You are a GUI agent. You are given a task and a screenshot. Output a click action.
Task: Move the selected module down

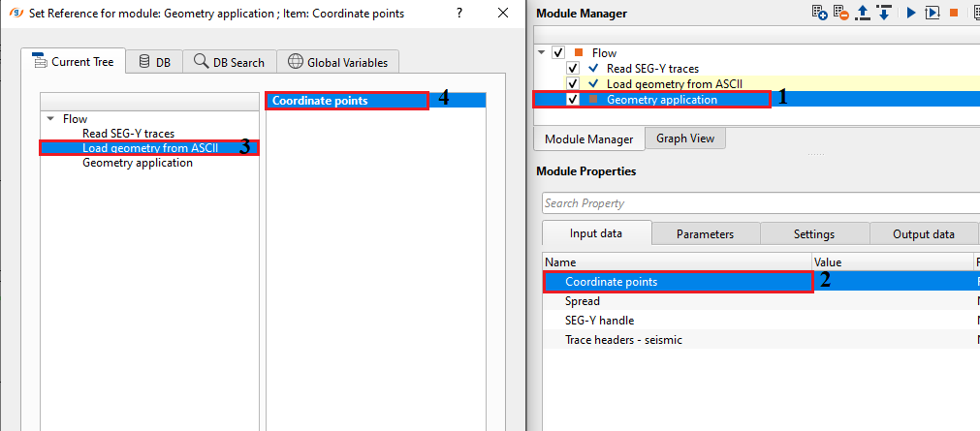click(883, 14)
